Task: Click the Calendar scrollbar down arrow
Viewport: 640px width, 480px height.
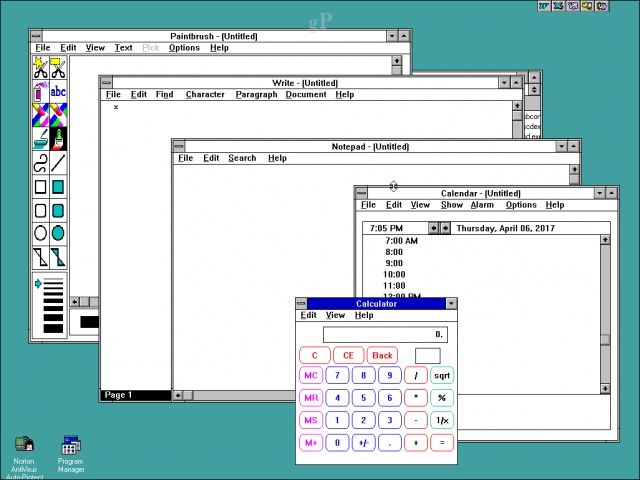Action: point(605,389)
